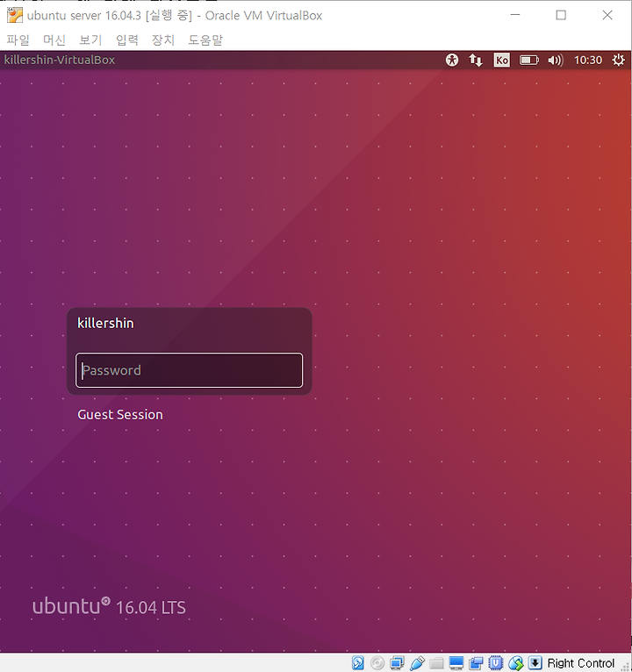Open the Ko keyboard input indicator
Viewport: 632px width, 672px height.
[x=502, y=60]
